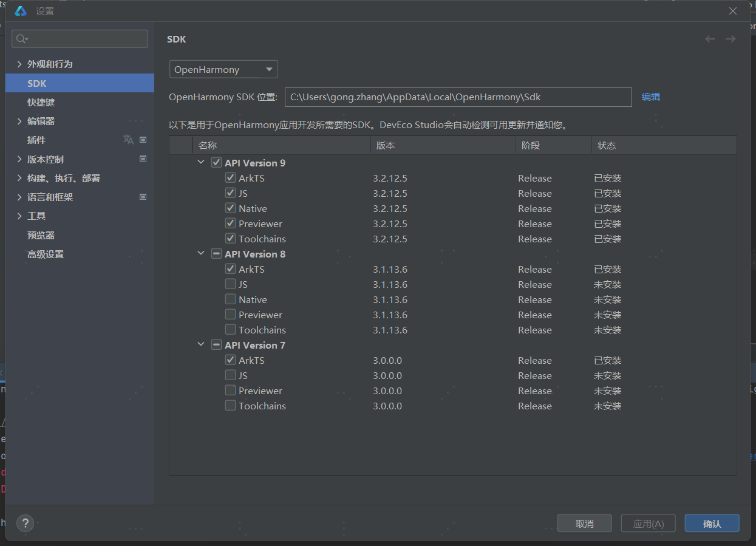Check Toolchains under API Version 7
Image resolution: width=756 pixels, height=546 pixels.
point(230,406)
